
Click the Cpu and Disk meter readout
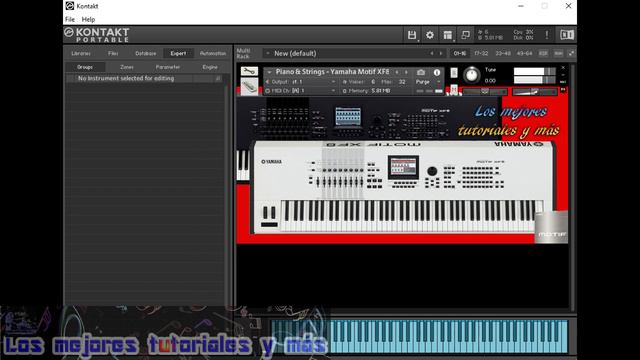tap(524, 35)
